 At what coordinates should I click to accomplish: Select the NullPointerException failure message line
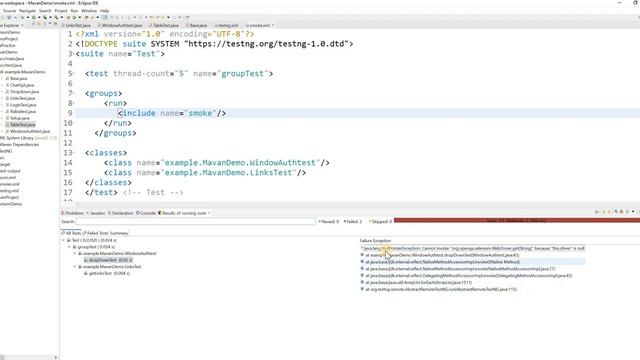click(x=473, y=248)
